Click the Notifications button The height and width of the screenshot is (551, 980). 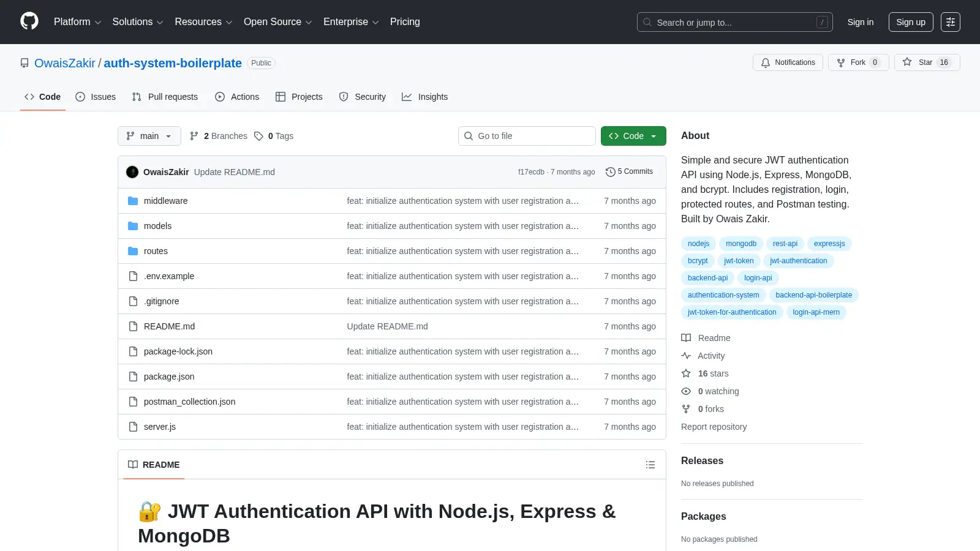click(x=788, y=62)
